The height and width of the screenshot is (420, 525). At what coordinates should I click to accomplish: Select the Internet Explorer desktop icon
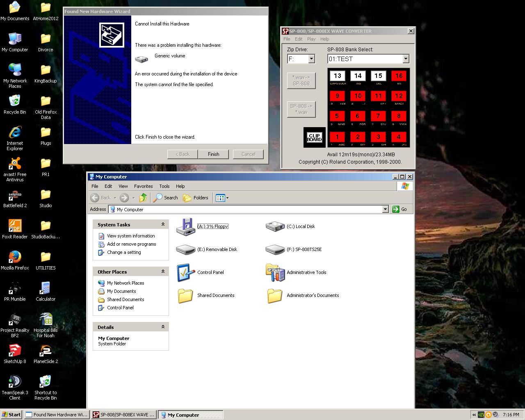(x=15, y=132)
